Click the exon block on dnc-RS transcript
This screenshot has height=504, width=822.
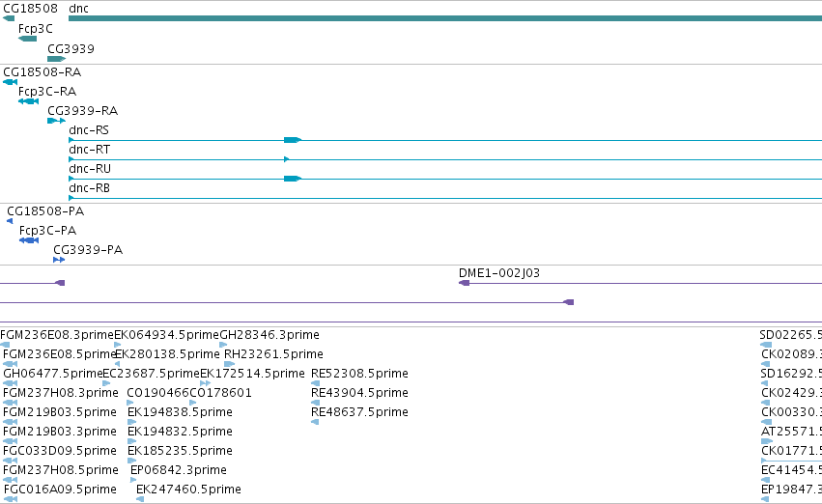click(292, 140)
